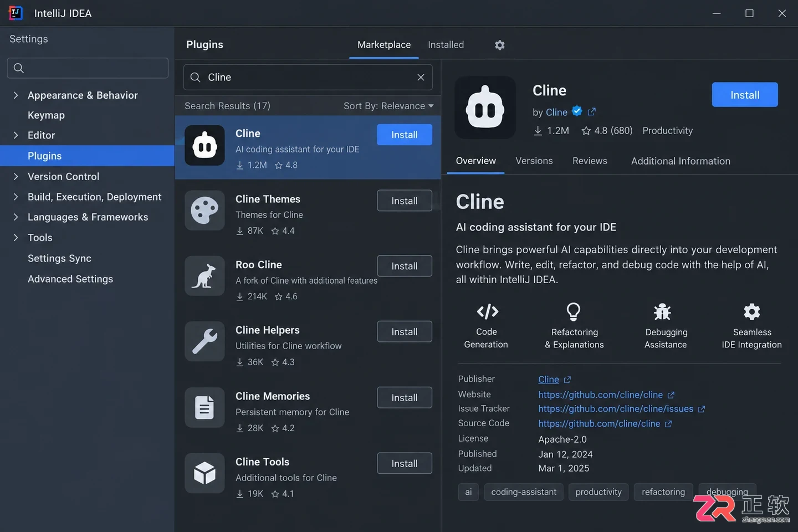This screenshot has width=798, height=532.
Task: Focus the plugin search field containing Cline
Action: (x=308, y=78)
